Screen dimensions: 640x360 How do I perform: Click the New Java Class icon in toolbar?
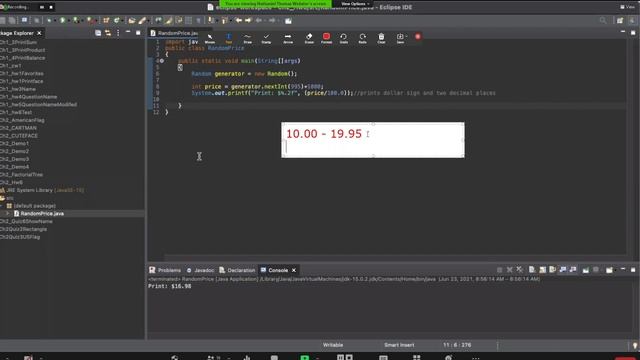click(x=117, y=20)
